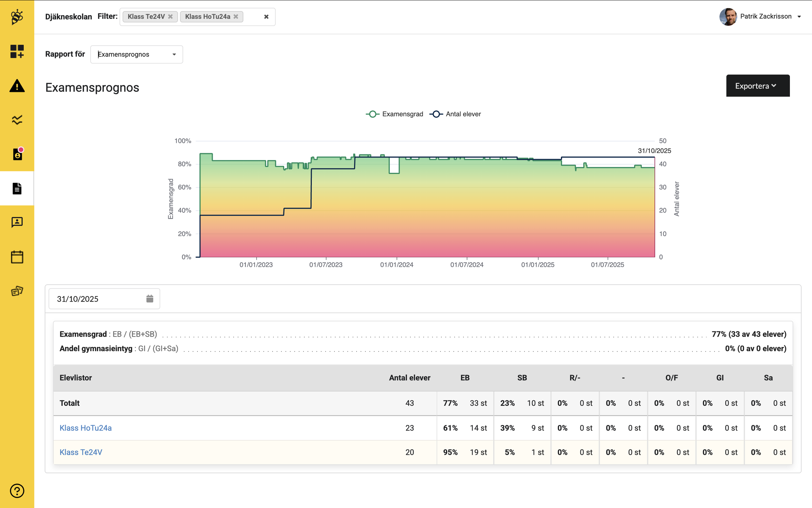Open the Klass HoTu24a link

86,428
